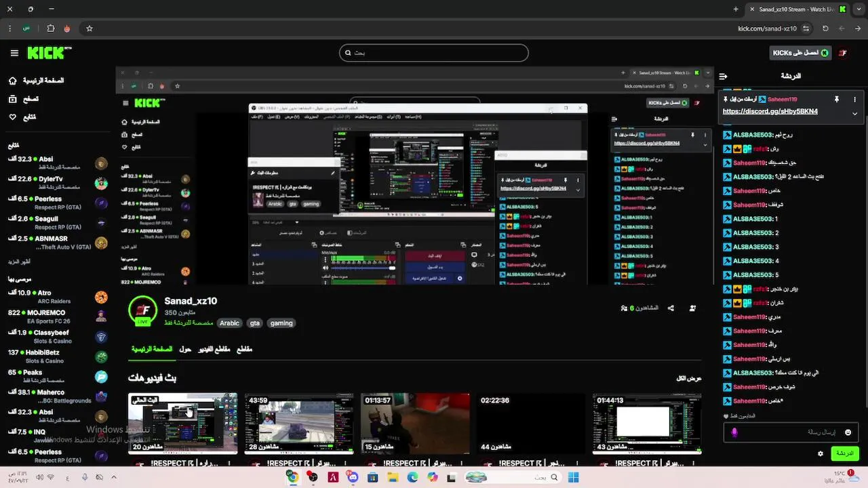Switch to the About tab
Image resolution: width=868 pixels, height=488 pixels.
tap(185, 349)
